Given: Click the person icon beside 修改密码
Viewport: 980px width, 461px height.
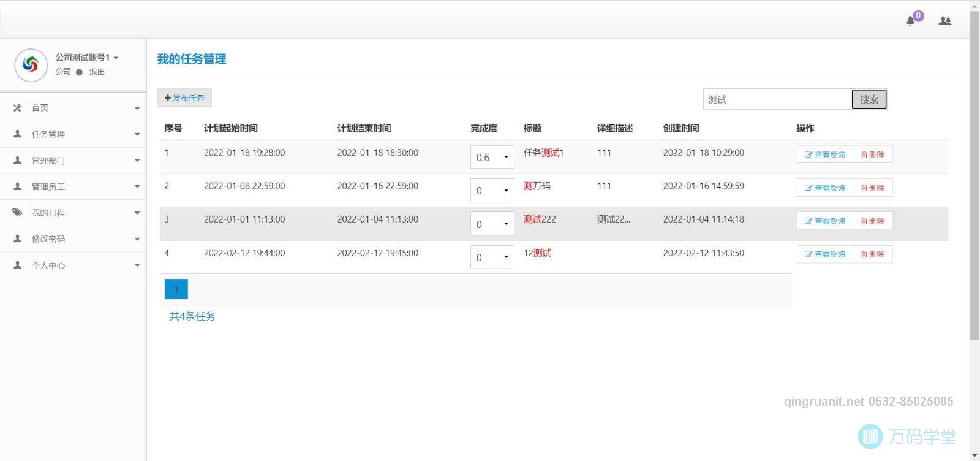Looking at the screenshot, I should click(17, 238).
